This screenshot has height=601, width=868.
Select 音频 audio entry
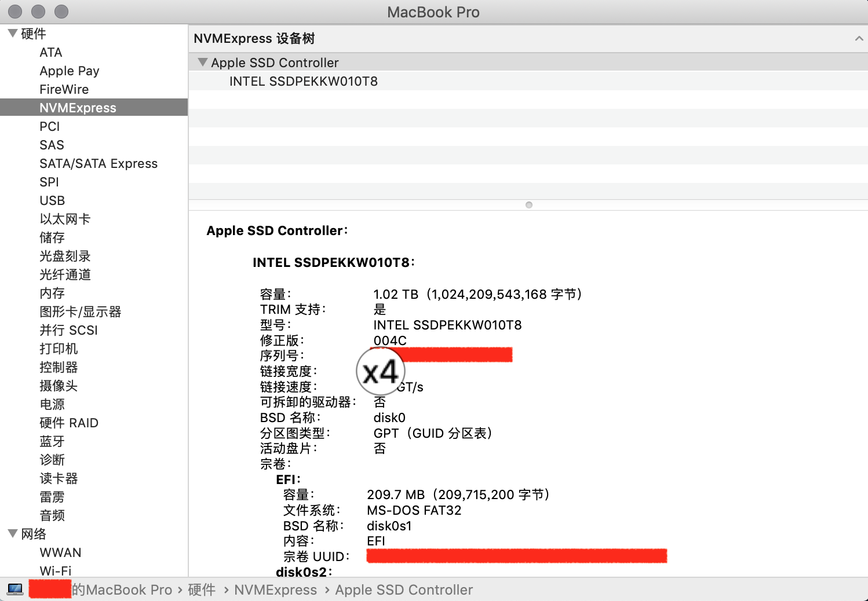(52, 515)
